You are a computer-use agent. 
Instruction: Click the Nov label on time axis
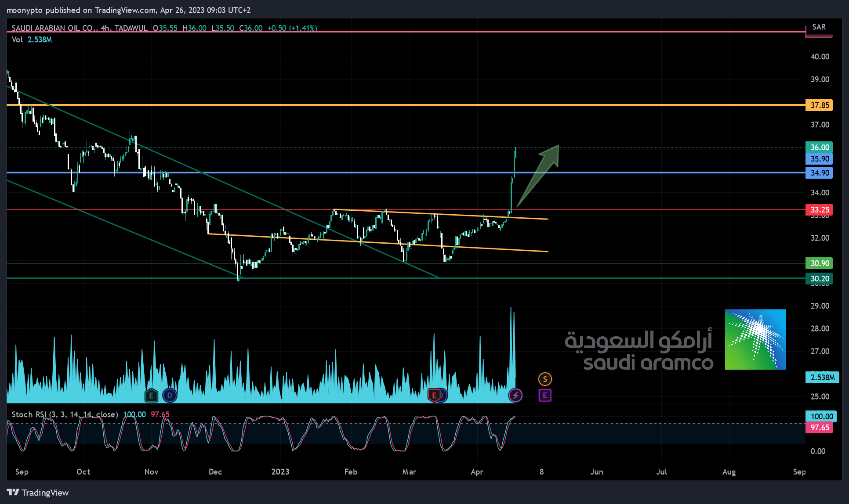151,472
